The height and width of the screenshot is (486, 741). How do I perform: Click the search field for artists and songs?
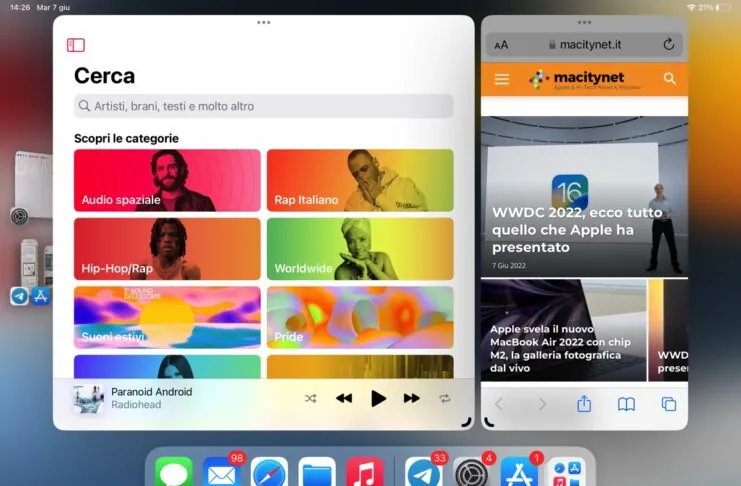click(x=264, y=106)
